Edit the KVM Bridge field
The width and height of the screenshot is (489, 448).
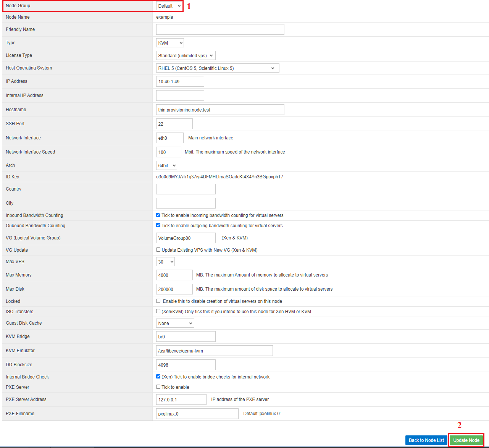coord(186,336)
